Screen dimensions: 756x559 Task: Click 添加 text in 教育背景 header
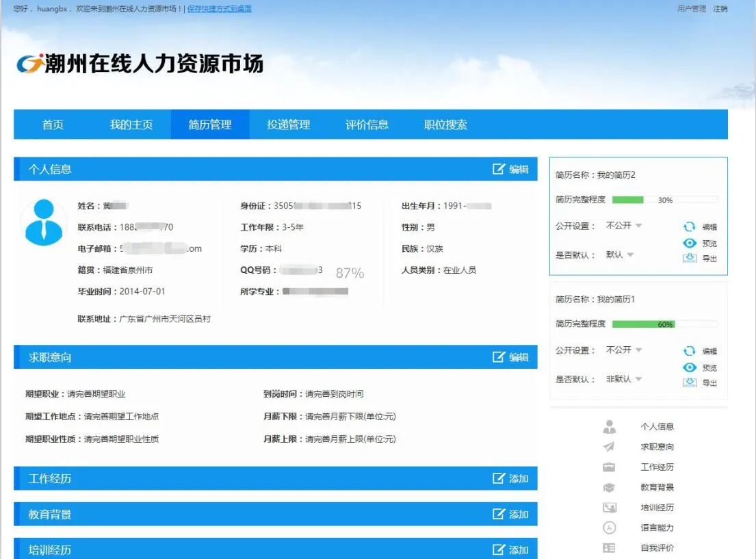point(519,515)
